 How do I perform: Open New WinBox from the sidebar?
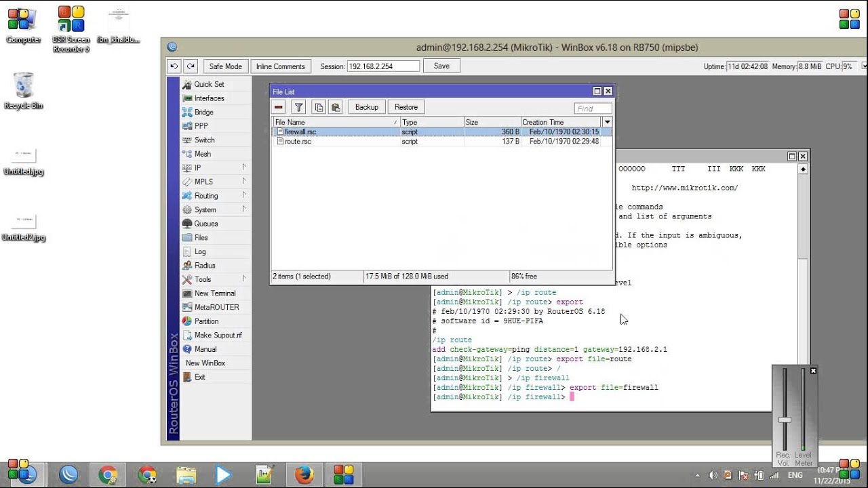pos(205,363)
